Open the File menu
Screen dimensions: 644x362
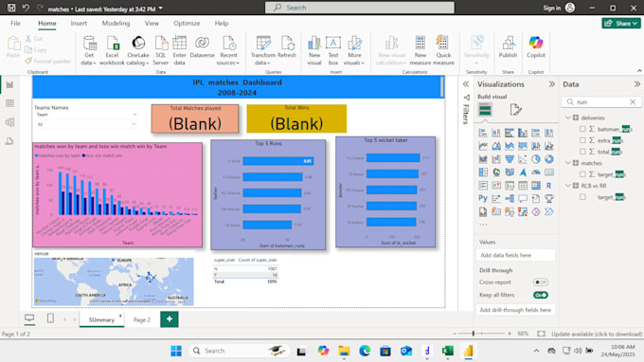(15, 24)
